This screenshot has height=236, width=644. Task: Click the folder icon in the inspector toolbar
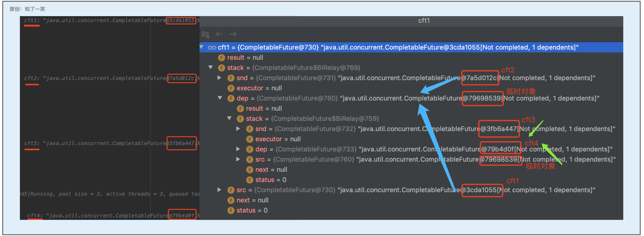click(x=205, y=34)
